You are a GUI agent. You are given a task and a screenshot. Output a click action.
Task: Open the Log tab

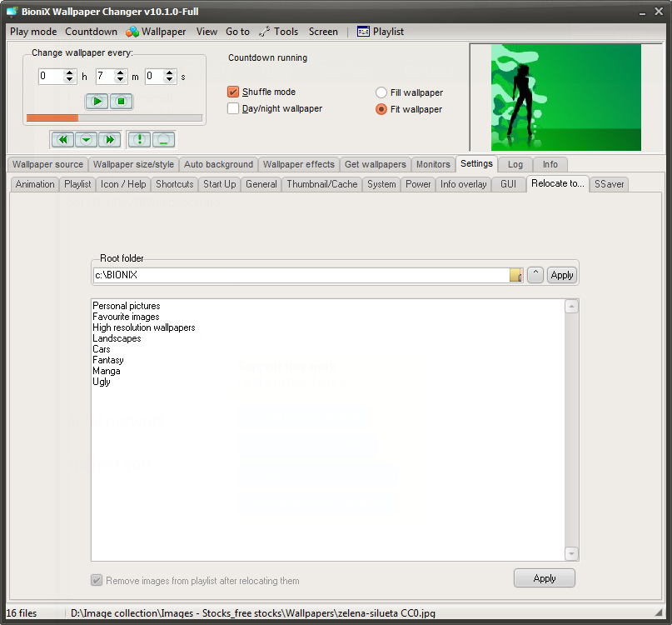tap(515, 164)
